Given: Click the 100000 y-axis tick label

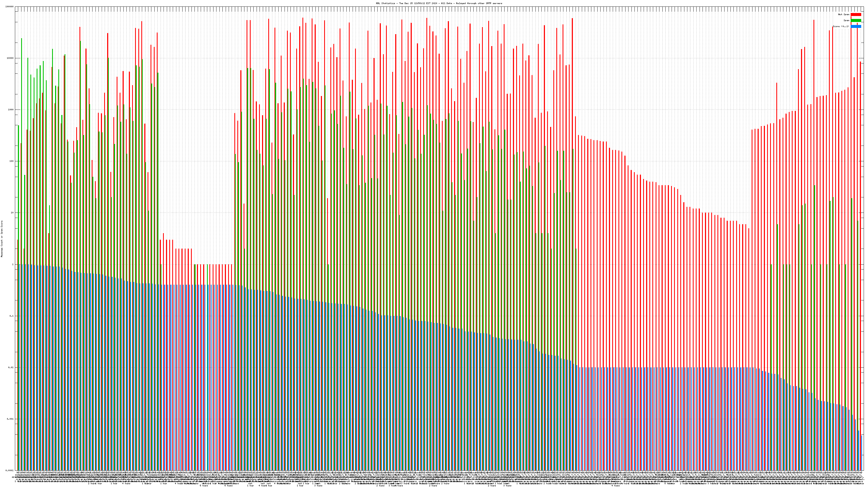Looking at the screenshot, I should coord(10,7).
